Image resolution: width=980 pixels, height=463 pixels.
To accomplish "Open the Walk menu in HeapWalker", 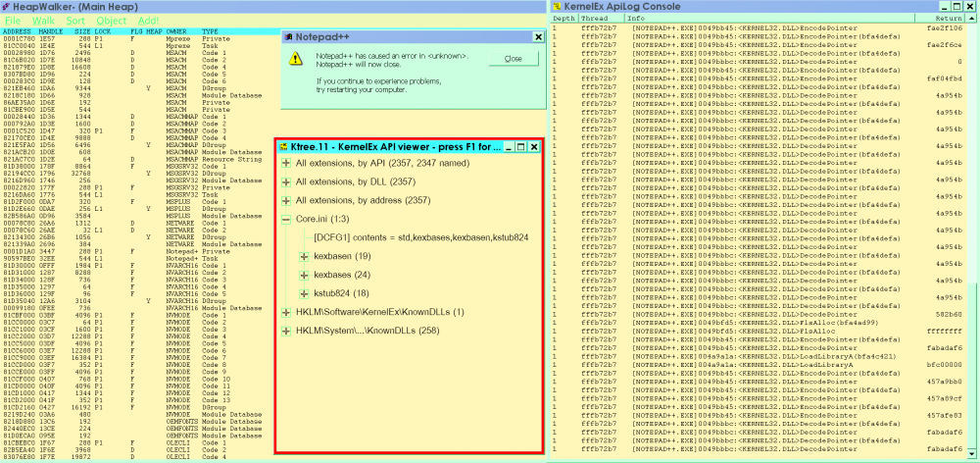I will coord(43,20).
